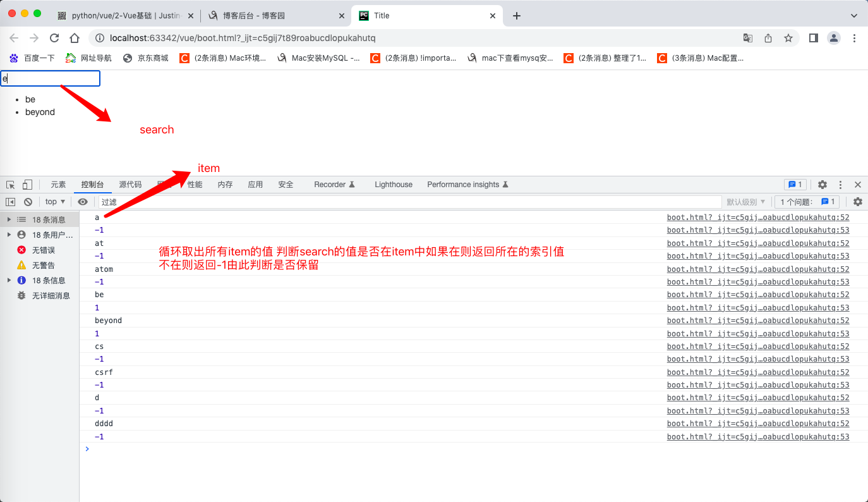Click the 'atom' console log entry
This screenshot has width=868, height=502.
[104, 269]
